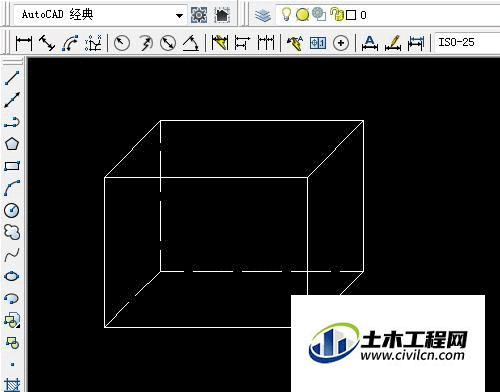Image resolution: width=500 pixels, height=392 pixels.
Task: Toggle layer 0 lock padlock icon
Action: coord(337,14)
